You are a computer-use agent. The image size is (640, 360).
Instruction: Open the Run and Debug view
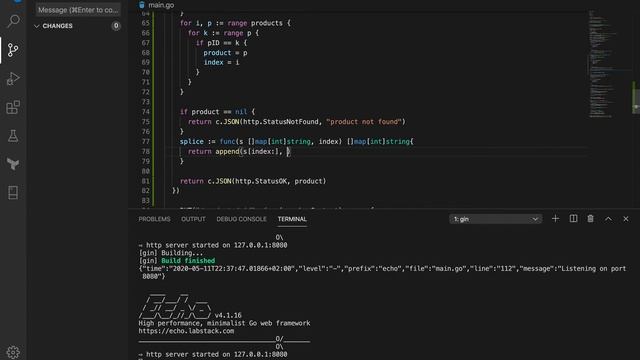click(x=13, y=78)
